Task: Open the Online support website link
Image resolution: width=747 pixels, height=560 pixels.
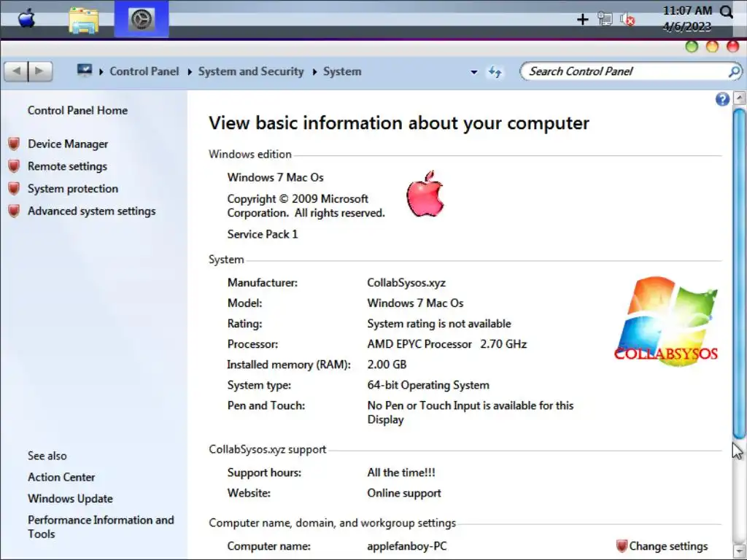Action: [404, 494]
